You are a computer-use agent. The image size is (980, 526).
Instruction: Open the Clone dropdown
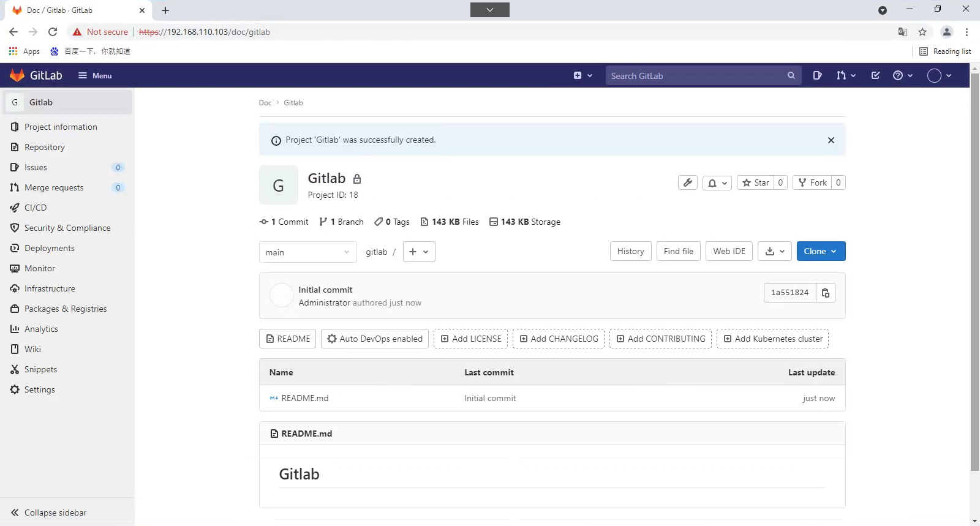tap(821, 251)
